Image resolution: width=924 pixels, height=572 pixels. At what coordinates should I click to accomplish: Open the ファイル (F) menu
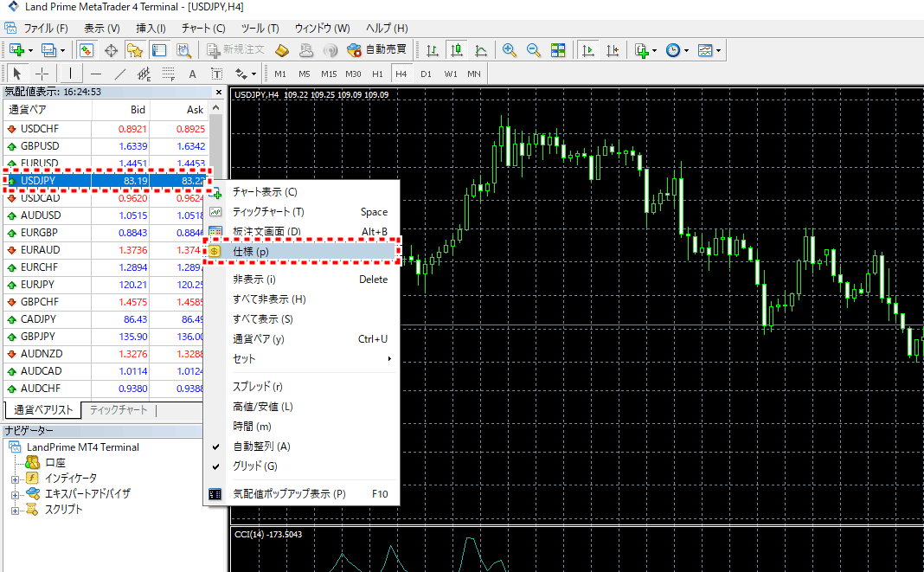pyautogui.click(x=45, y=29)
